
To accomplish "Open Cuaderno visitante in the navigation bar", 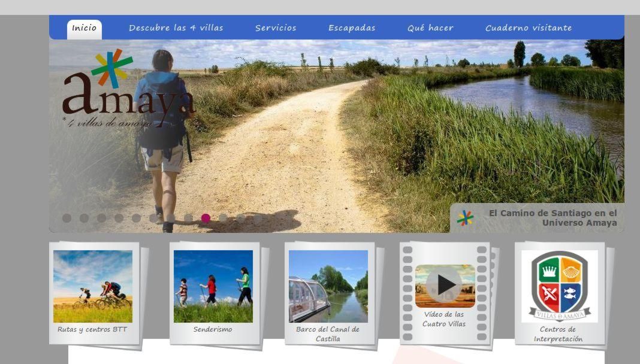I will pyautogui.click(x=529, y=28).
